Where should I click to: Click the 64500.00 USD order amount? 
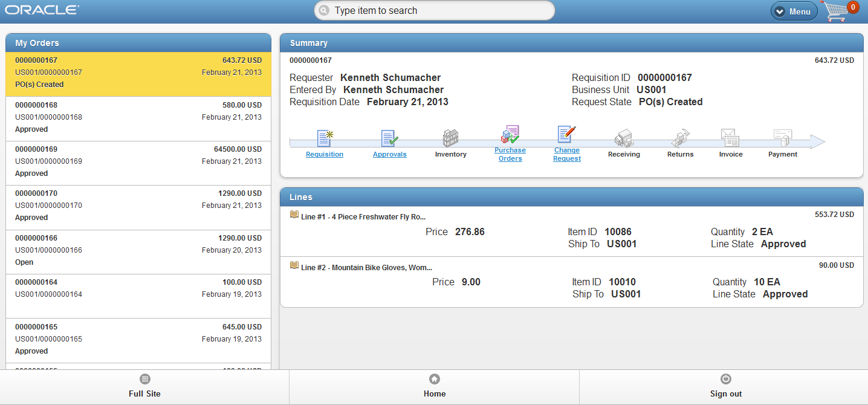238,149
